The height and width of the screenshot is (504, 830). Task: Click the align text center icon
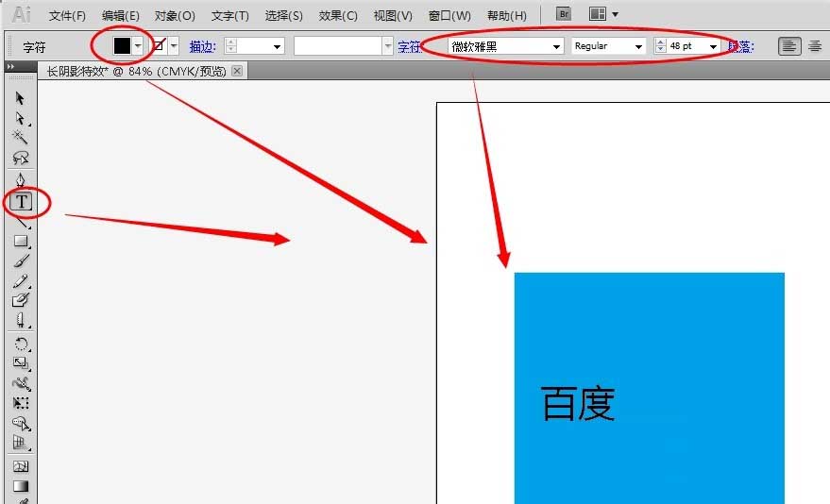coord(815,46)
